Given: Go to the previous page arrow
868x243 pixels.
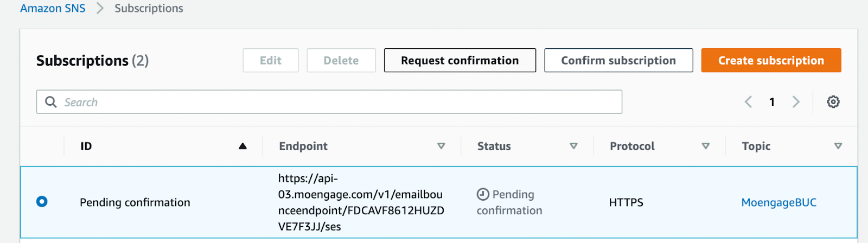Looking at the screenshot, I should 748,102.
